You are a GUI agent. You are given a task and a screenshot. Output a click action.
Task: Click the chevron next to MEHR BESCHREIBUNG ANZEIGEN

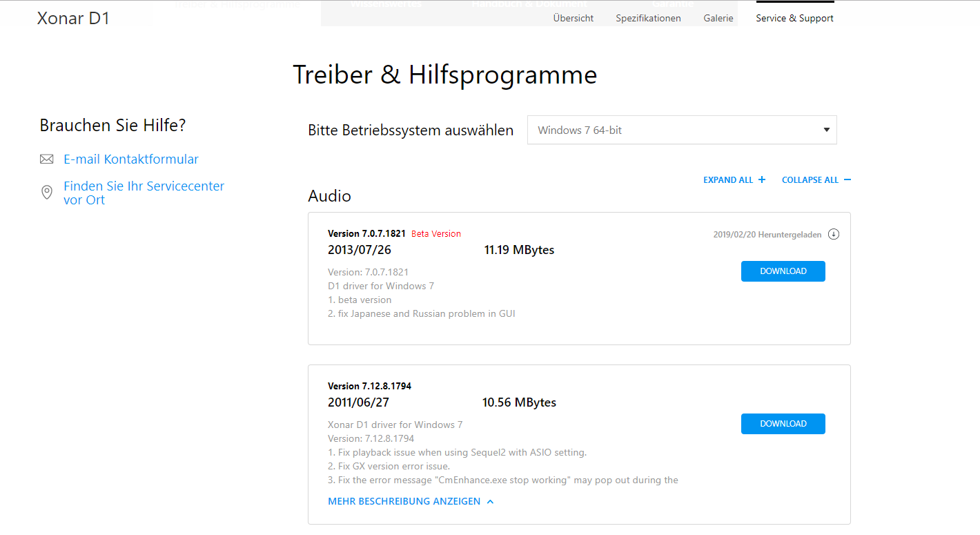coord(490,502)
